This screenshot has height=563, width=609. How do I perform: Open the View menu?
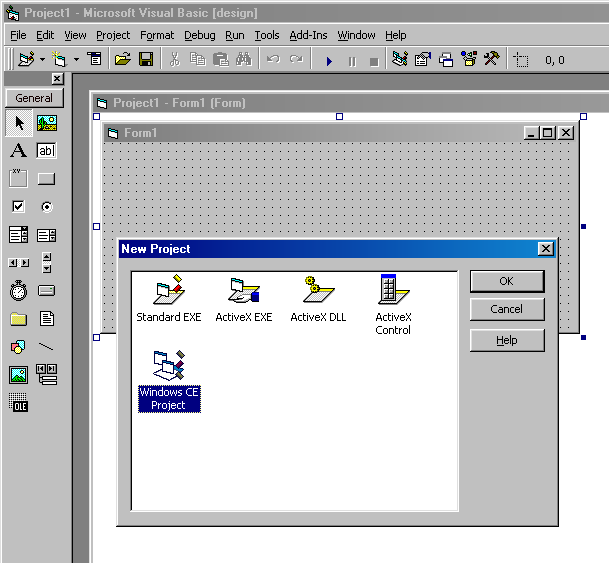coord(75,35)
